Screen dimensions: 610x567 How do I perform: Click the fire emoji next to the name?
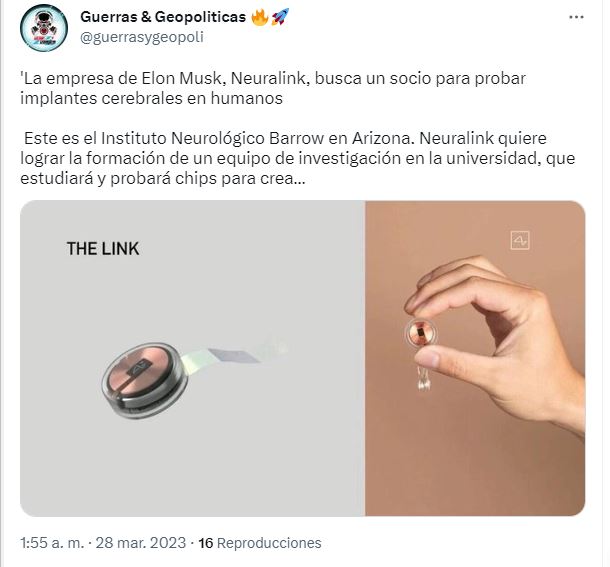(x=260, y=17)
